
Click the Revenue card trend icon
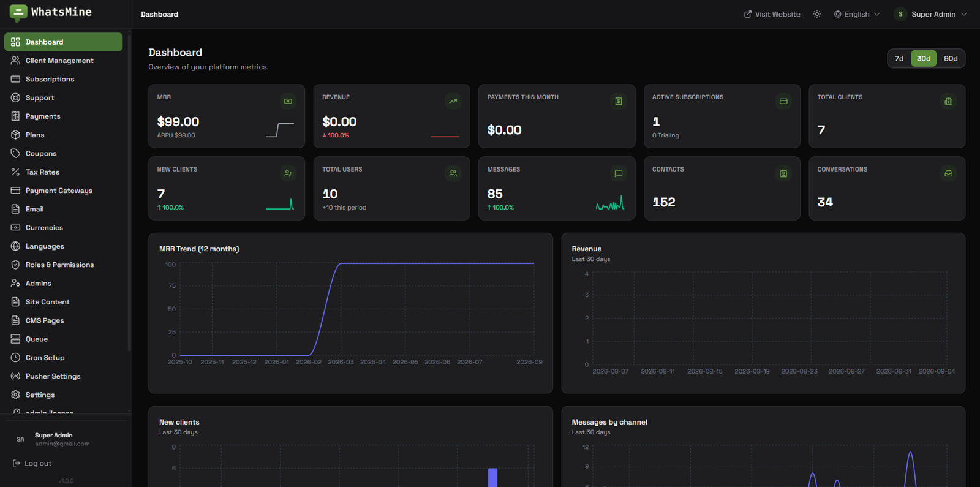[x=453, y=101]
